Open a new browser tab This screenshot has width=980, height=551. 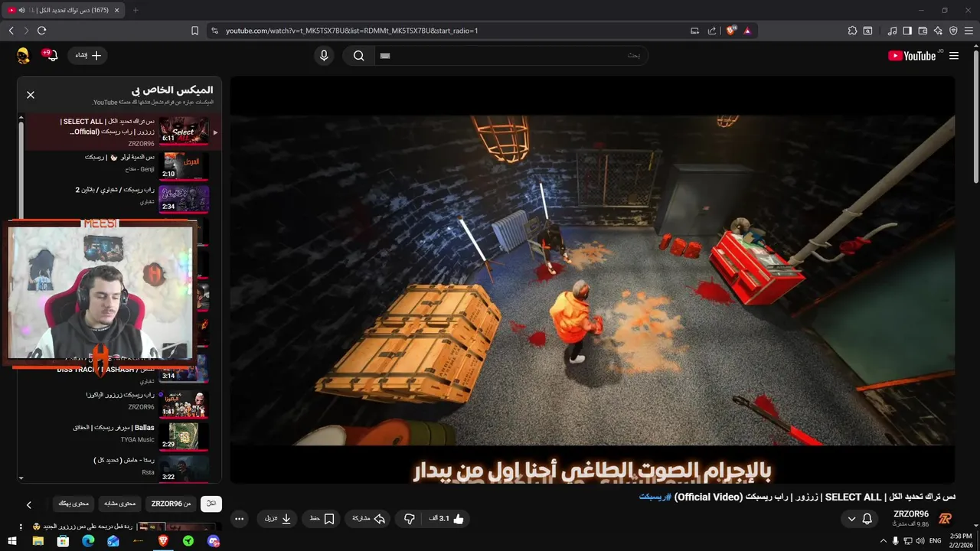click(x=136, y=10)
